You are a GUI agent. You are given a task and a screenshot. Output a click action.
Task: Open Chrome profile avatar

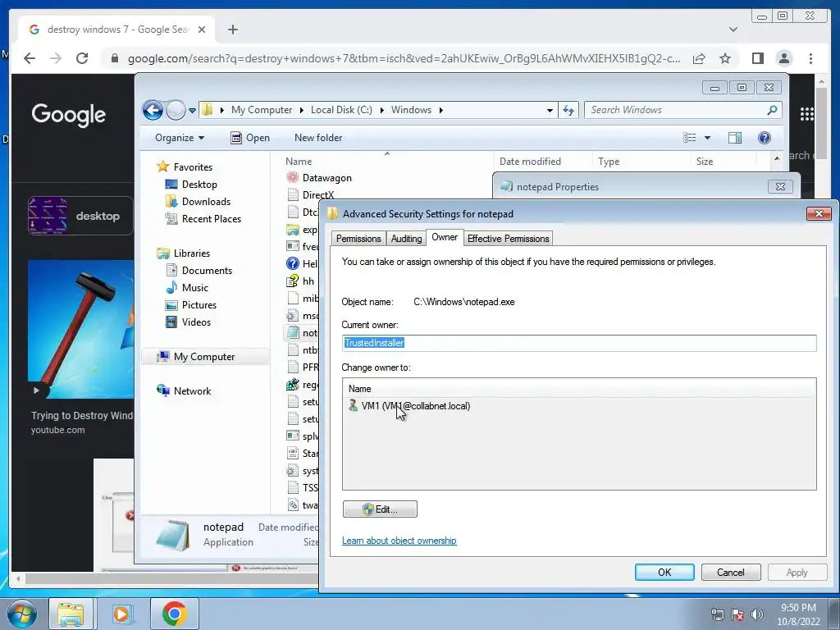coord(784,58)
